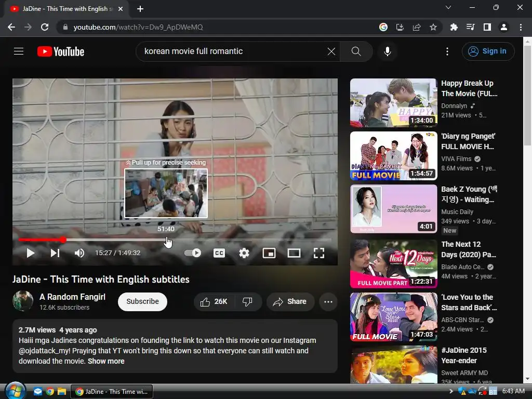Click the install app icon in address bar
The image size is (532, 399).
pyautogui.click(x=400, y=27)
